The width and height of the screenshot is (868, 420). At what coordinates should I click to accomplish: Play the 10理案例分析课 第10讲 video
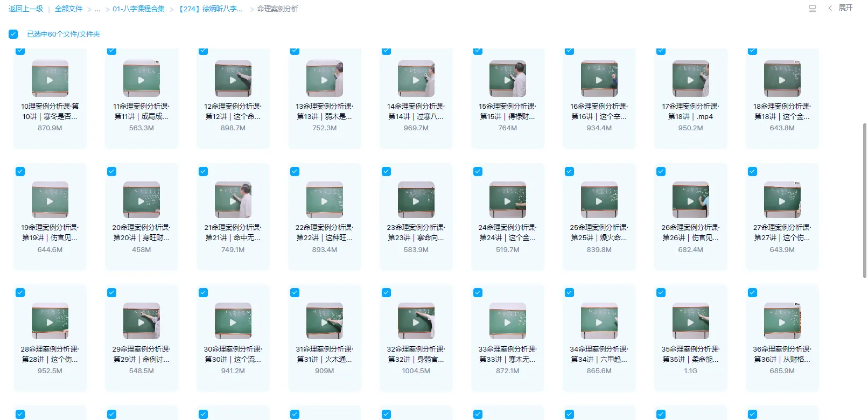coord(50,80)
